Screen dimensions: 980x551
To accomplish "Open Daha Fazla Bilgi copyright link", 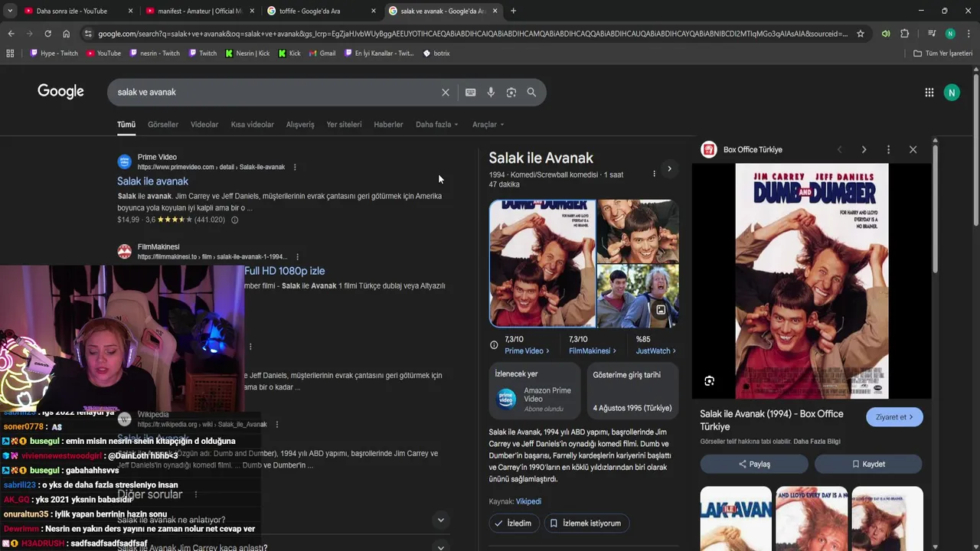I will click(x=817, y=442).
